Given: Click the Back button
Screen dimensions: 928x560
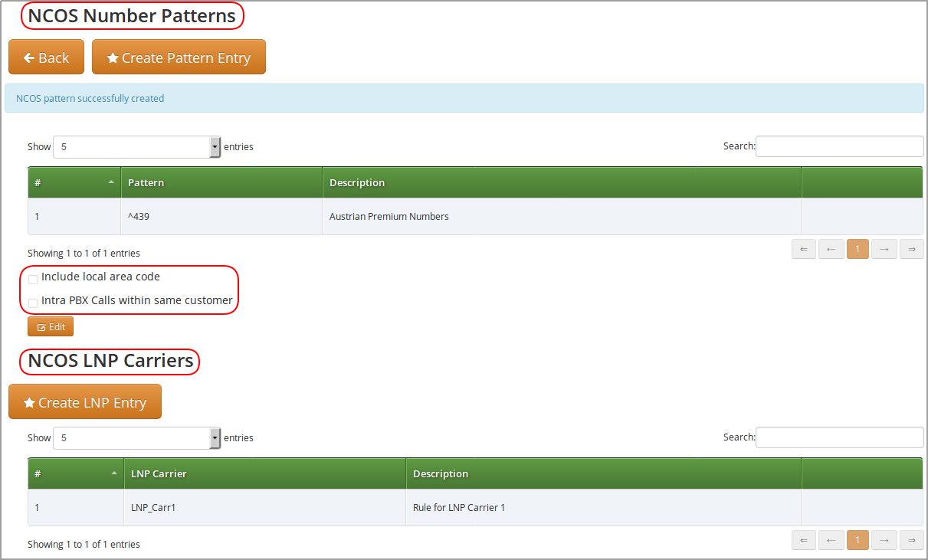Looking at the screenshot, I should click(x=46, y=57).
